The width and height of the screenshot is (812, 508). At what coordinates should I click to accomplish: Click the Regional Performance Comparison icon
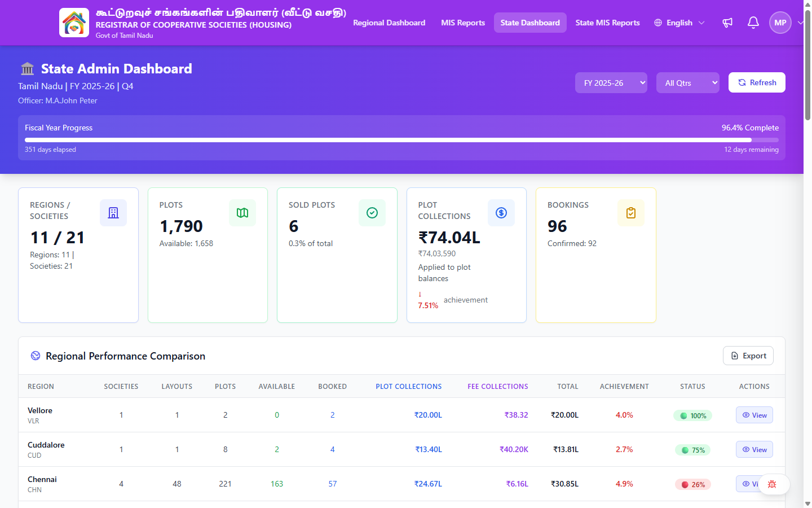[36, 356]
